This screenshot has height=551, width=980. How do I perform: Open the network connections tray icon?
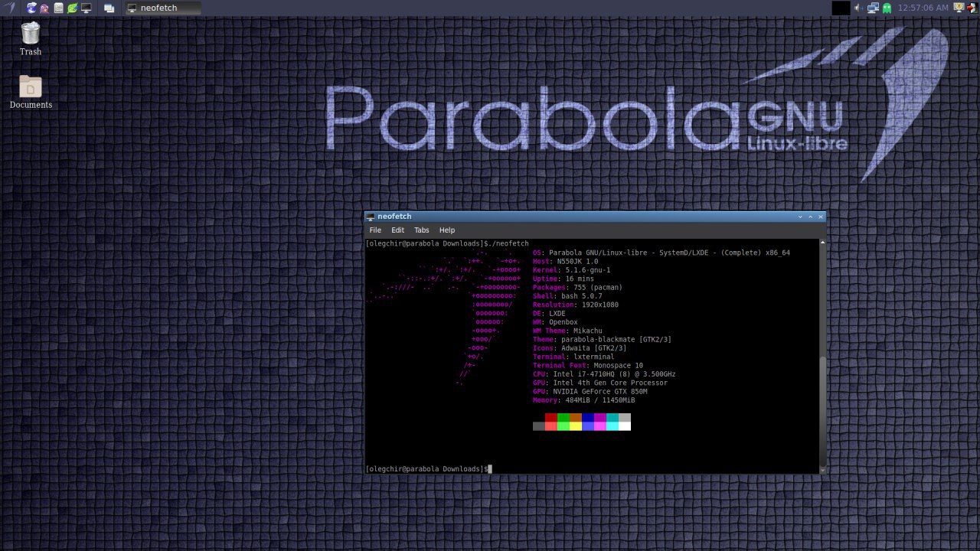point(873,8)
